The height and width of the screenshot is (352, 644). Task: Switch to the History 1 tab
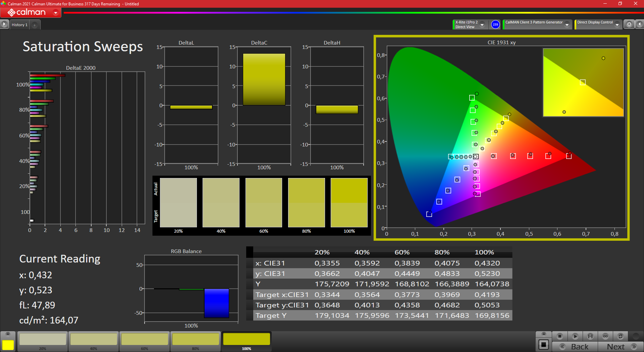point(19,25)
